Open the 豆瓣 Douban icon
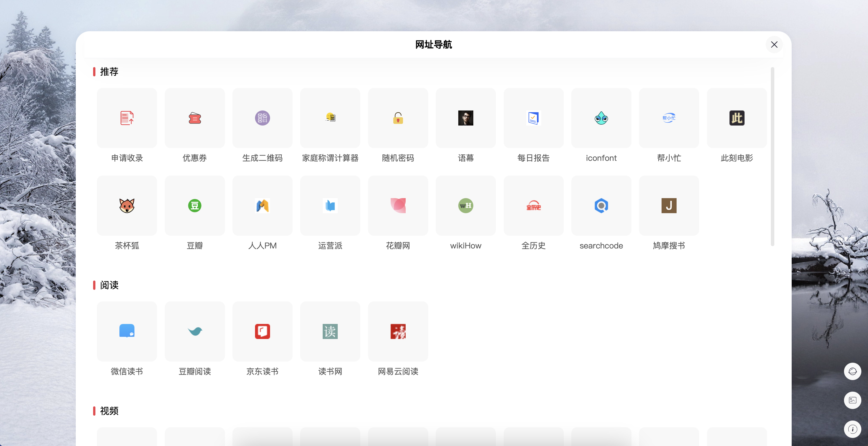This screenshot has width=868, height=446. point(194,206)
